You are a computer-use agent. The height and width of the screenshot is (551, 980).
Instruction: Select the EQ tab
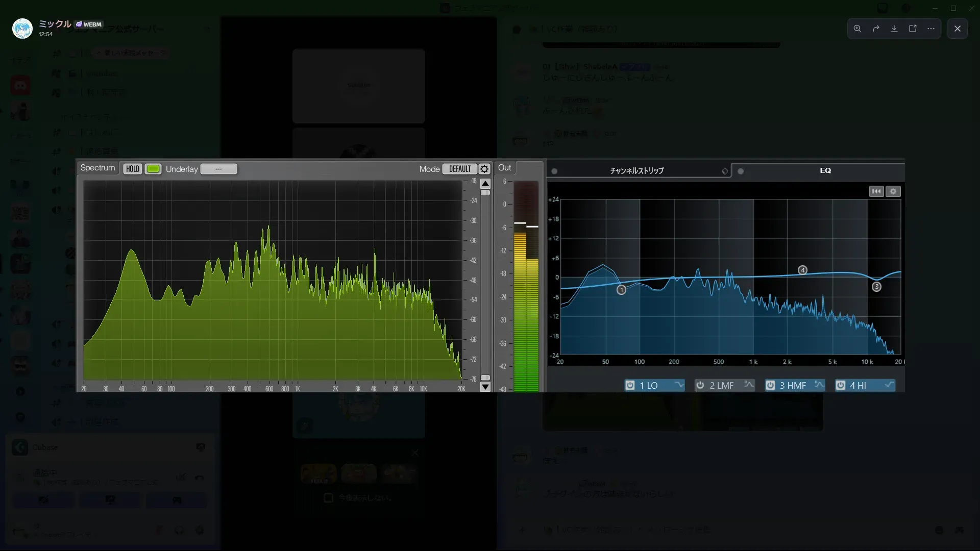pos(825,171)
